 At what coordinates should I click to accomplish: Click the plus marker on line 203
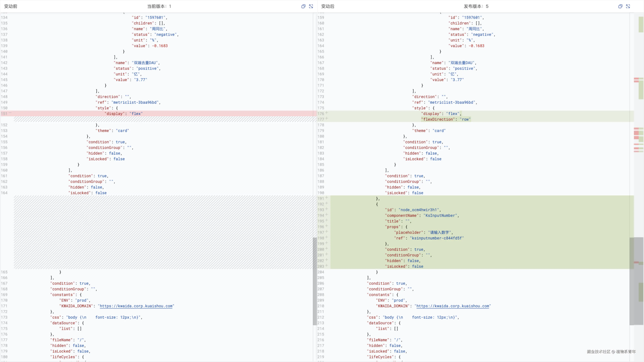[x=327, y=266]
